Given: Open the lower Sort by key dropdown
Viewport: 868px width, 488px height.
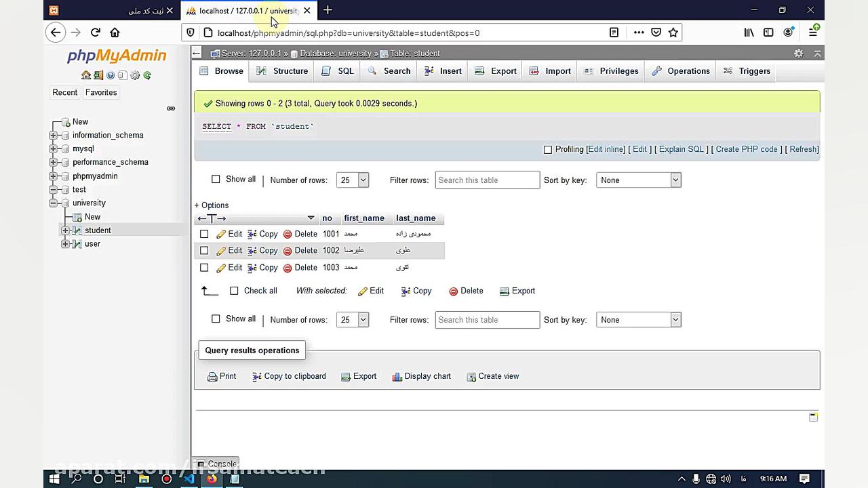Looking at the screenshot, I should click(639, 320).
